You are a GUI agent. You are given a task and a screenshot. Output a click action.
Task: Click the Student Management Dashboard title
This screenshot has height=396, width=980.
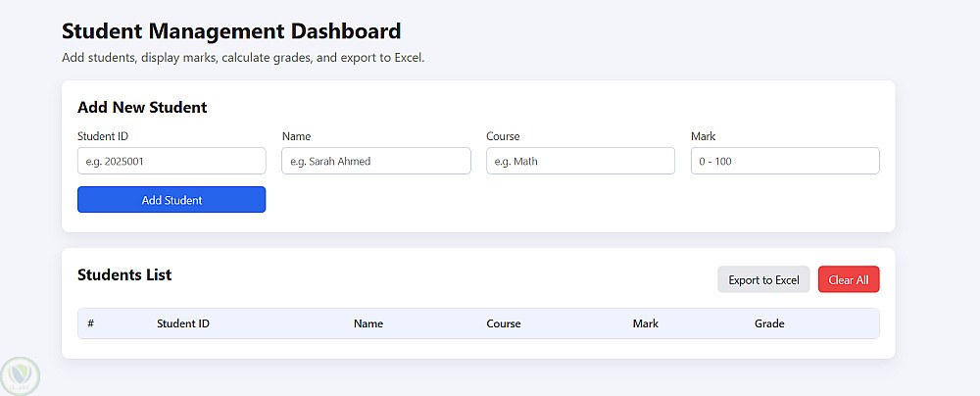coord(231,31)
